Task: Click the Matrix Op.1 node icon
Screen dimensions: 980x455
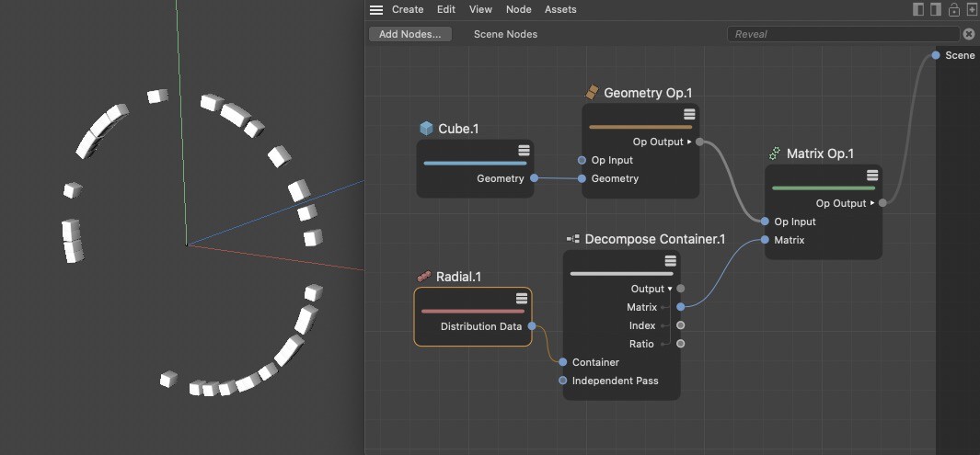Action: [x=775, y=153]
